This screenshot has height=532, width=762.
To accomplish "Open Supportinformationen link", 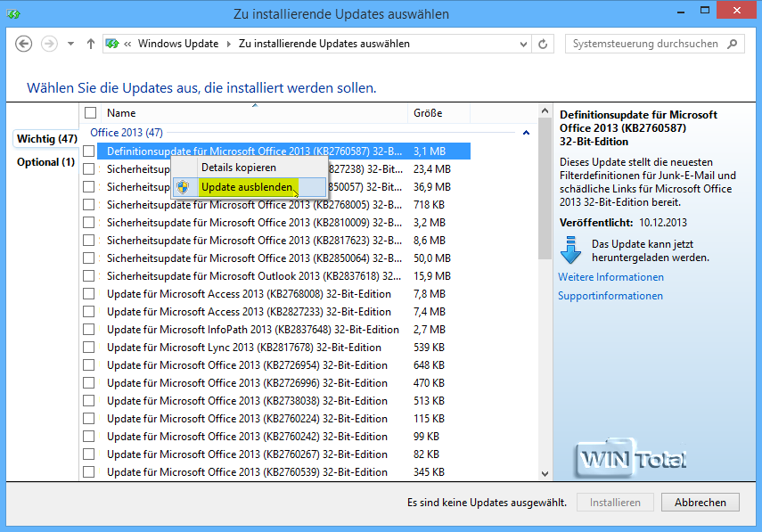I will (x=610, y=296).
